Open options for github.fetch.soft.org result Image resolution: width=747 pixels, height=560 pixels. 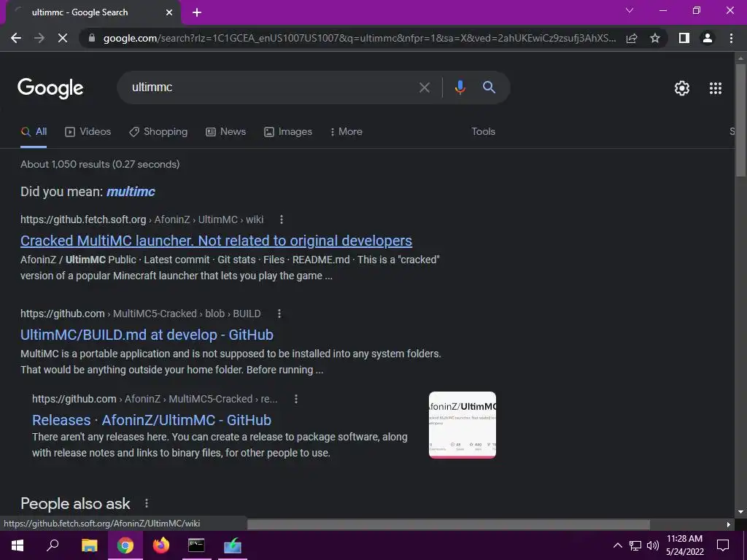(282, 219)
